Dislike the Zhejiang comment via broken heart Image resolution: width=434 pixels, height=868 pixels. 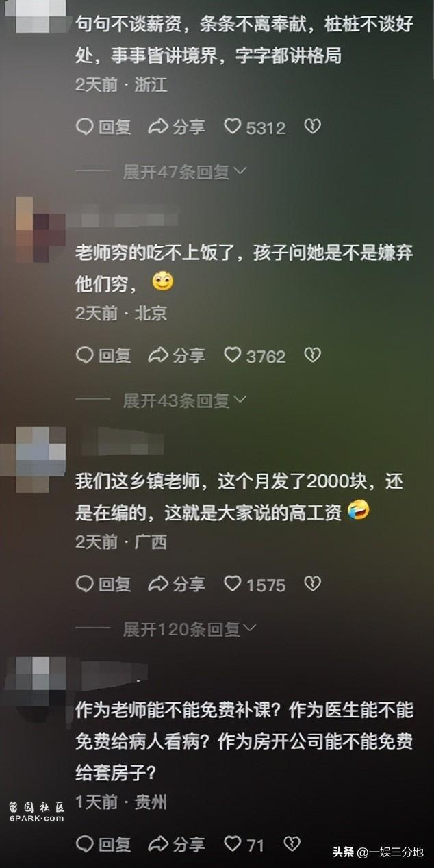tap(312, 127)
